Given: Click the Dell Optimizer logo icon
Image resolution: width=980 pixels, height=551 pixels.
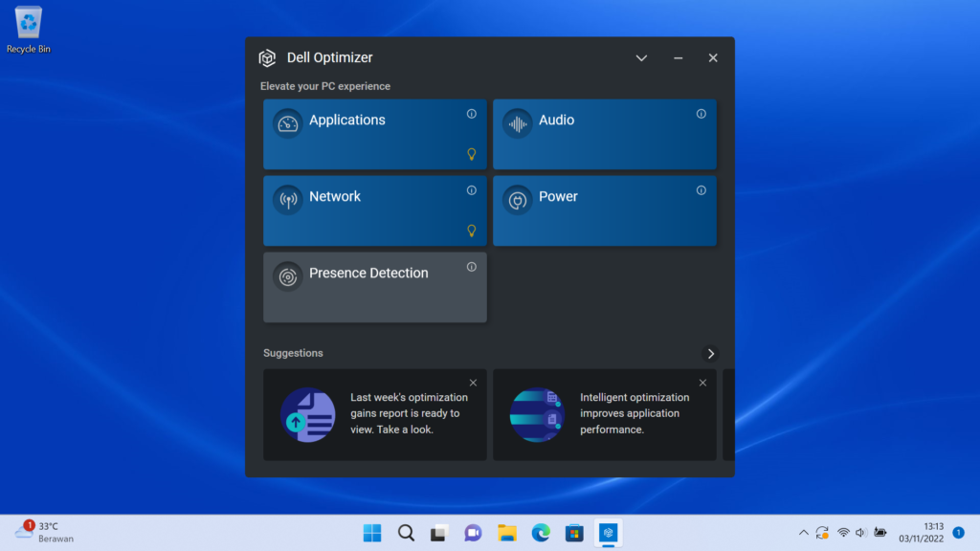Looking at the screenshot, I should click(x=268, y=58).
